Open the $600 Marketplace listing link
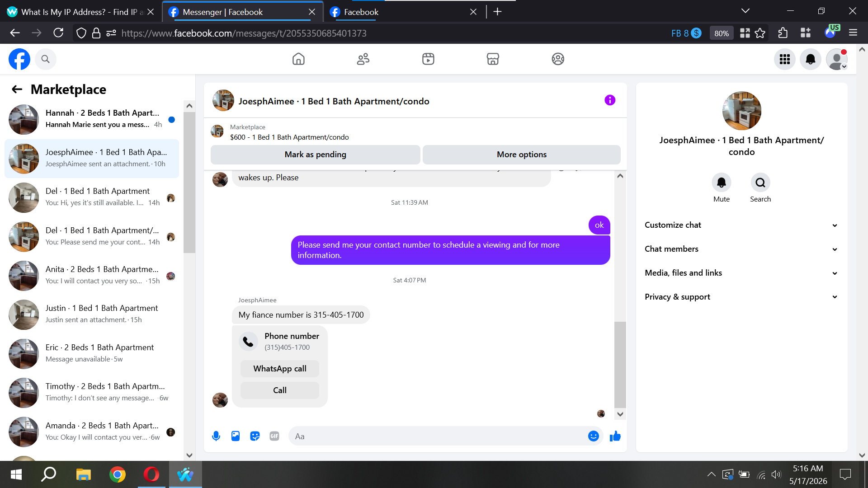The width and height of the screenshot is (868, 488). click(289, 137)
